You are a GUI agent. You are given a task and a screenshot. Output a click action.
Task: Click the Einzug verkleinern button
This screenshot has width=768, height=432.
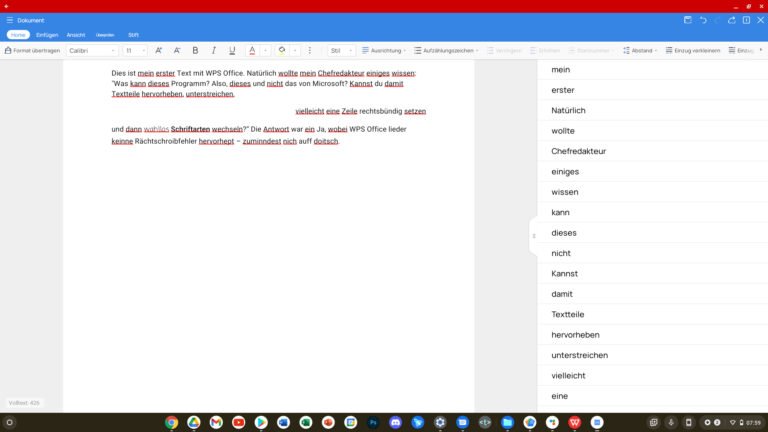(693, 50)
